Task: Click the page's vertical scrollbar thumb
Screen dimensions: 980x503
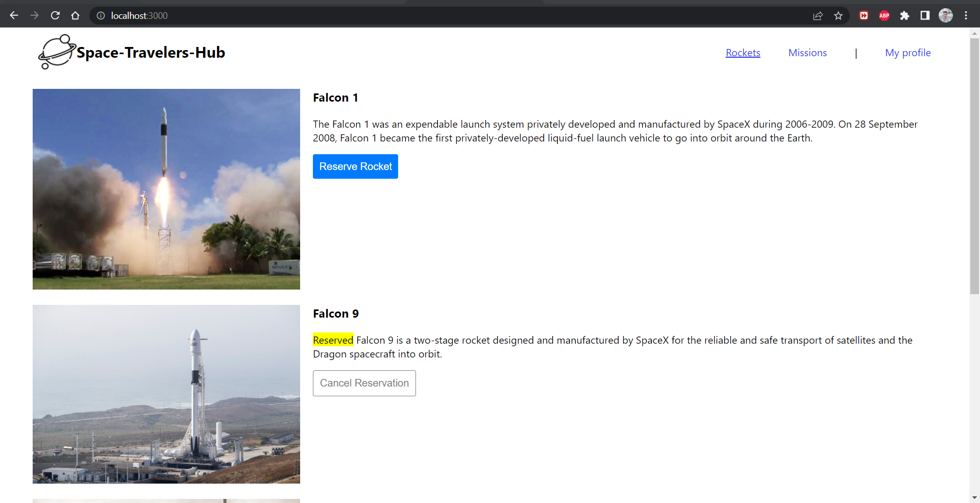Action: [974, 166]
